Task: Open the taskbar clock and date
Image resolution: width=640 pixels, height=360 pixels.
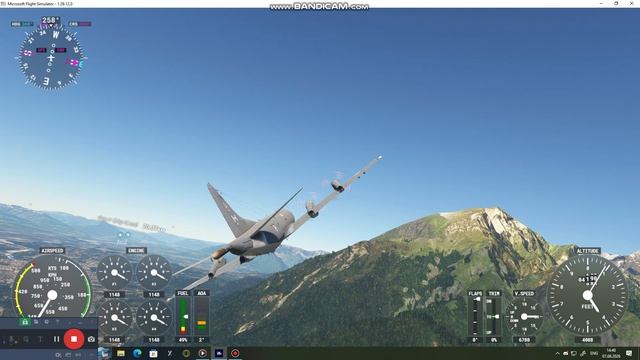Action: tap(611, 353)
